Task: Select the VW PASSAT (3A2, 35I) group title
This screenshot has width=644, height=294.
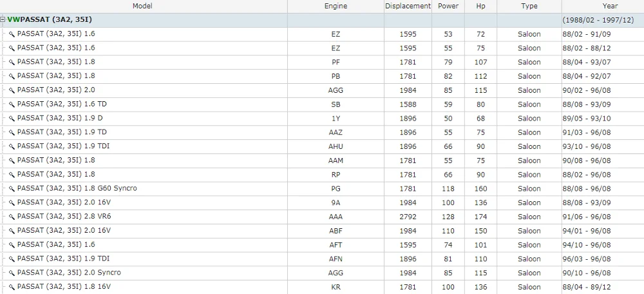Action: click(x=50, y=20)
